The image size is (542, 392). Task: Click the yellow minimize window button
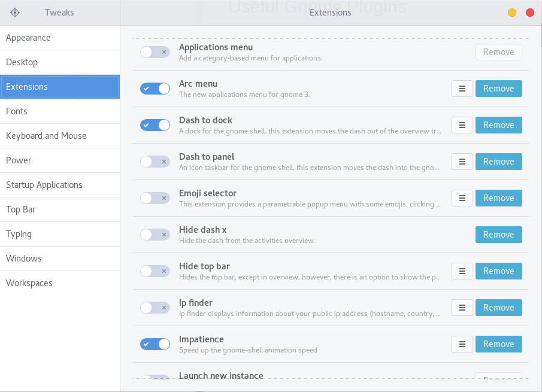(x=512, y=13)
